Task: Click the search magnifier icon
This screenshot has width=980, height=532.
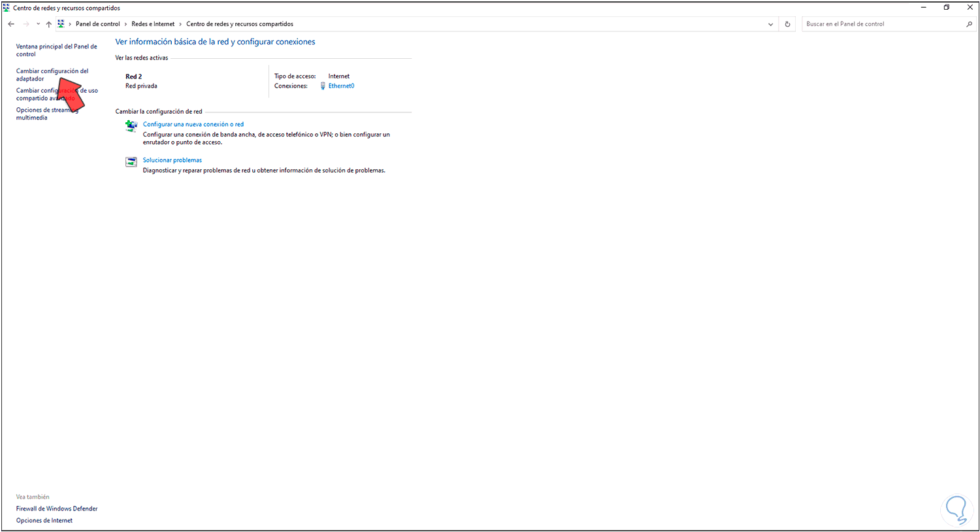Action: [970, 24]
